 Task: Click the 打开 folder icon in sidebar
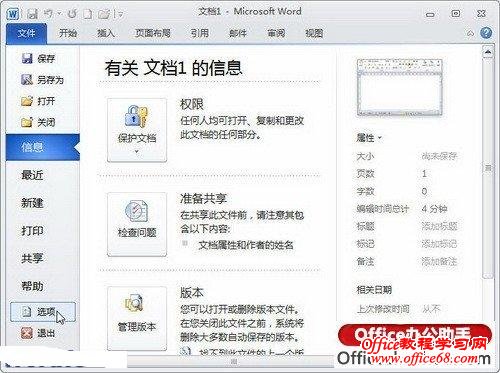[x=27, y=101]
